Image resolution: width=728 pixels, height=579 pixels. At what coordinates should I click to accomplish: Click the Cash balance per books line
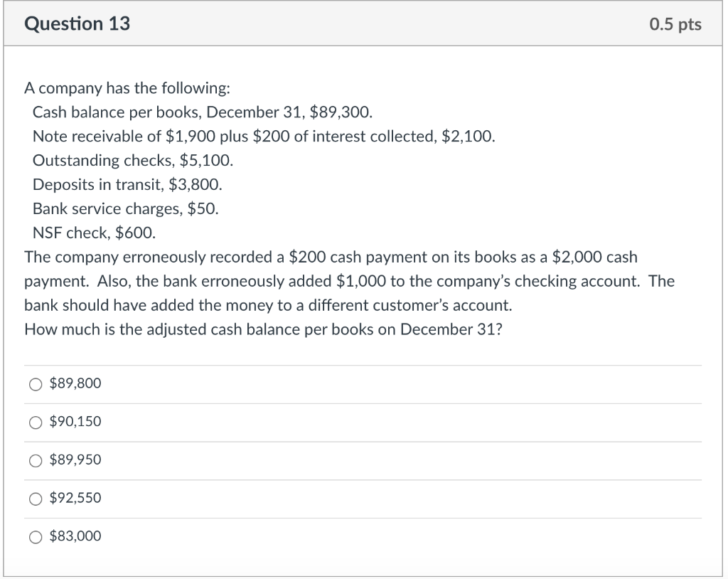[x=203, y=112]
